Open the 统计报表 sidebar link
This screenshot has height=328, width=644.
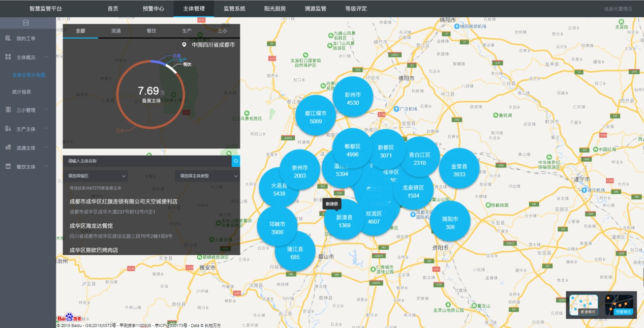pos(22,92)
